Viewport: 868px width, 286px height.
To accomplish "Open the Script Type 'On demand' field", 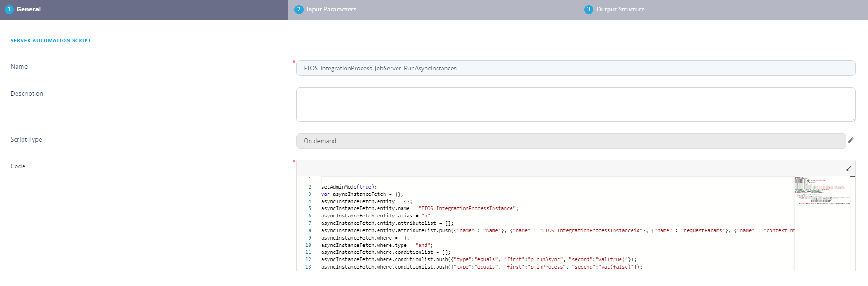I will tap(570, 141).
